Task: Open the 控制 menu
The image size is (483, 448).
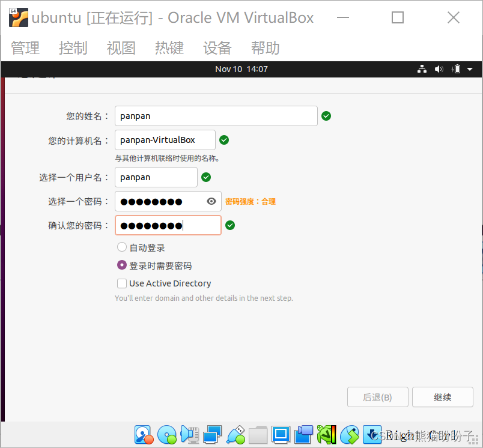Action: [x=73, y=48]
